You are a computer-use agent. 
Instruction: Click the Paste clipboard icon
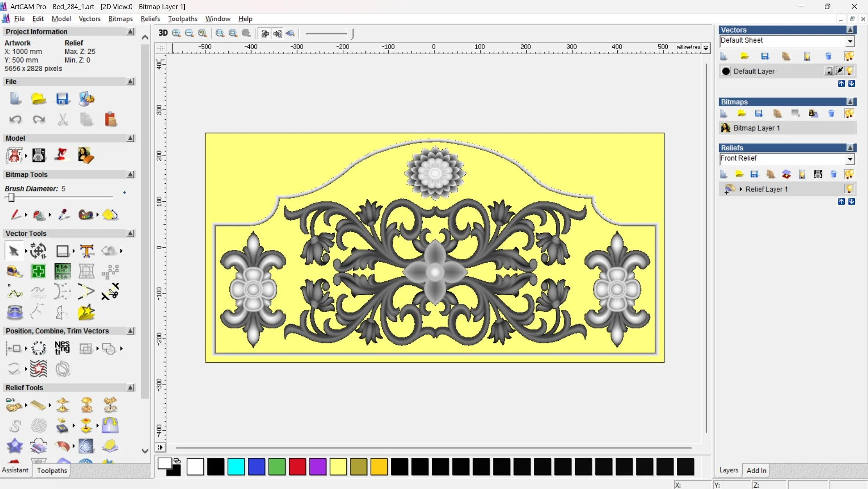pos(110,120)
